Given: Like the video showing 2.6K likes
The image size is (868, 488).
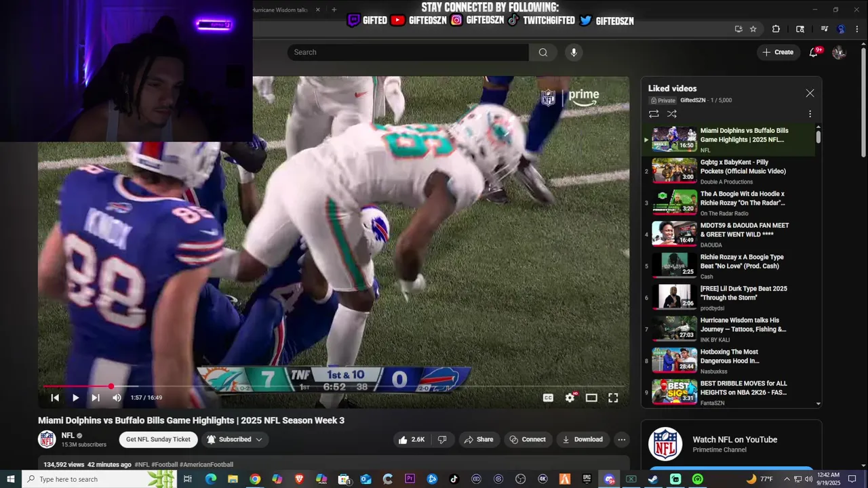Looking at the screenshot, I should pos(411,439).
